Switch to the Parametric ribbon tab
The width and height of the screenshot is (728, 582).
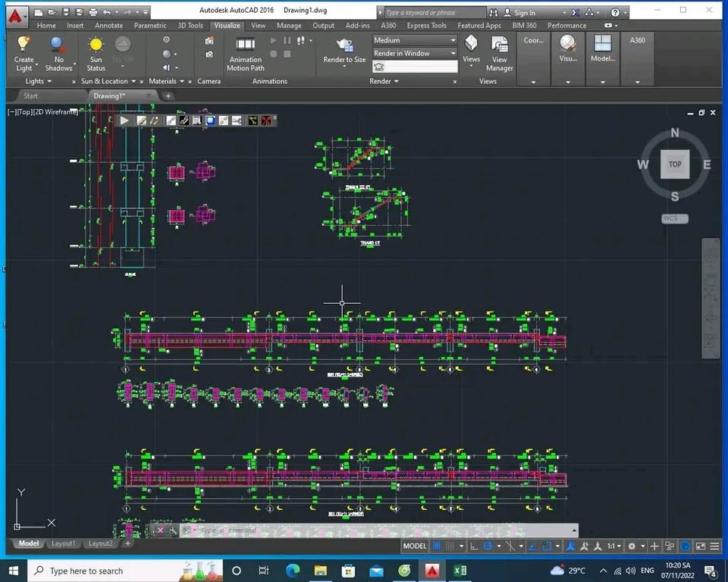(150, 26)
